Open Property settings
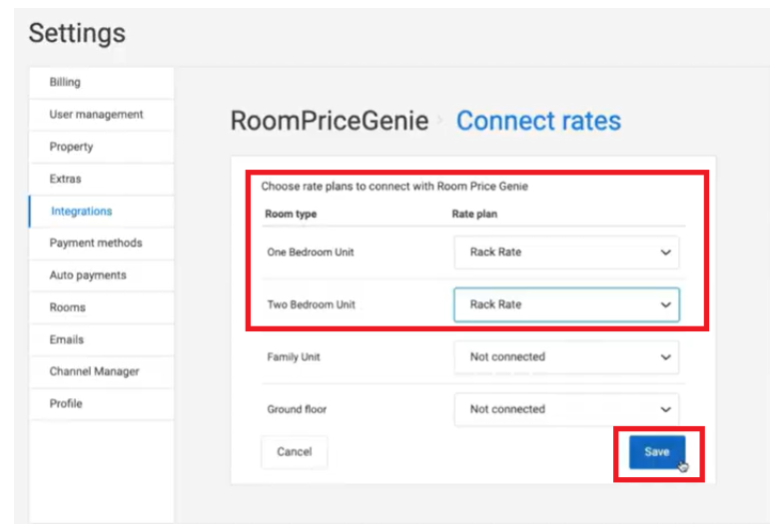 pos(71,147)
